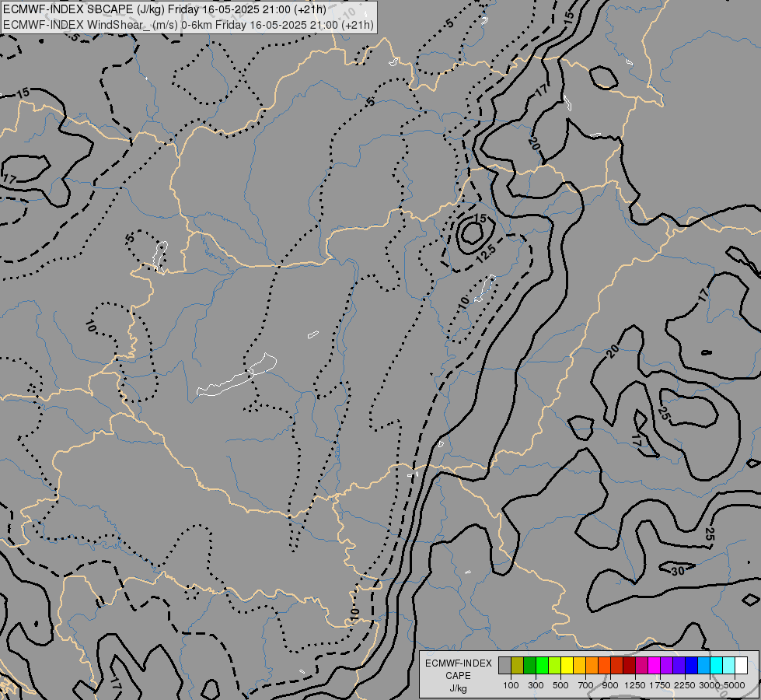Viewport: 761px width, 700px height.
Task: Click the magenta legend swatch
Action: pos(655,665)
